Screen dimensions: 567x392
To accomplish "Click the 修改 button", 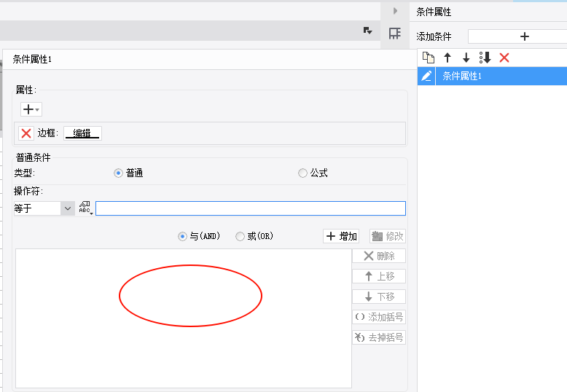I will click(388, 236).
